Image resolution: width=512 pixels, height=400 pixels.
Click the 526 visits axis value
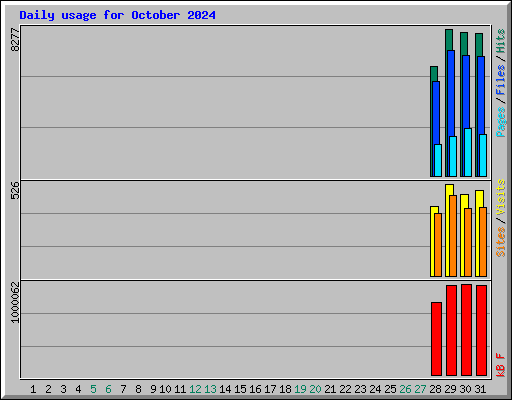click(x=15, y=190)
